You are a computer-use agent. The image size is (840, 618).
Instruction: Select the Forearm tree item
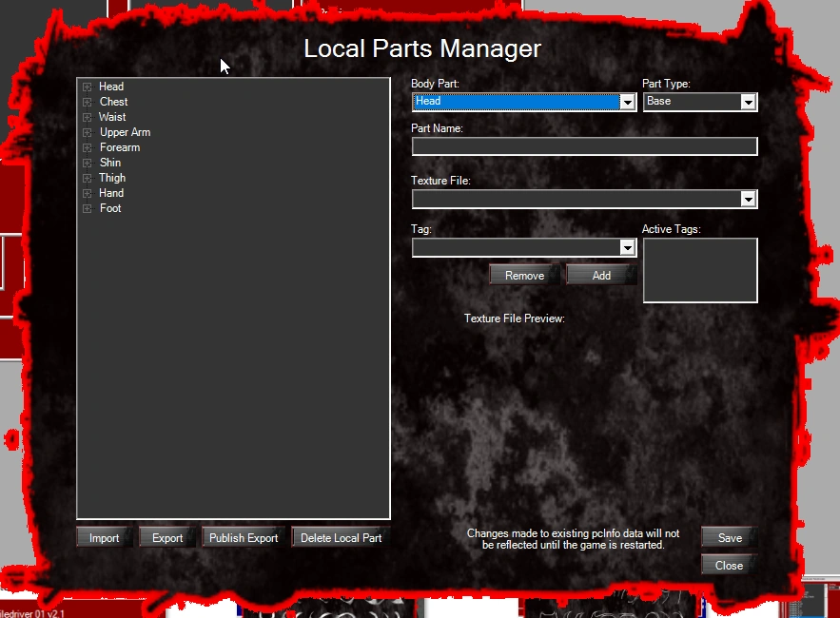(x=119, y=146)
